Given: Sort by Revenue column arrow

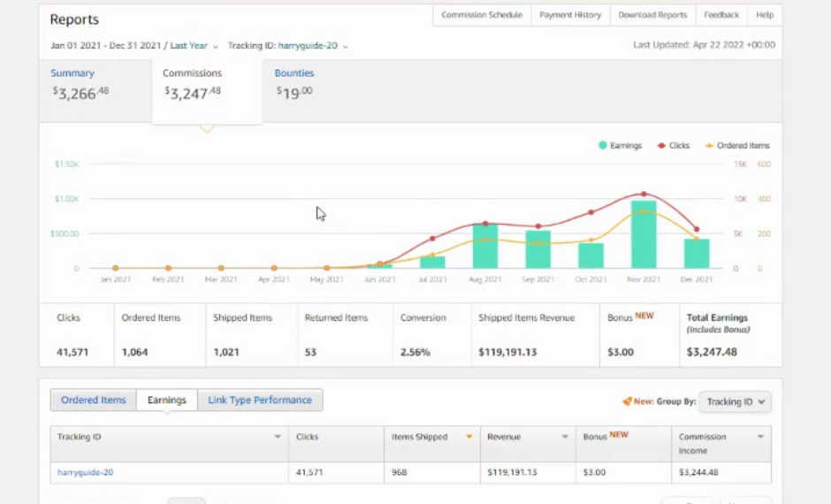Looking at the screenshot, I should (x=565, y=437).
